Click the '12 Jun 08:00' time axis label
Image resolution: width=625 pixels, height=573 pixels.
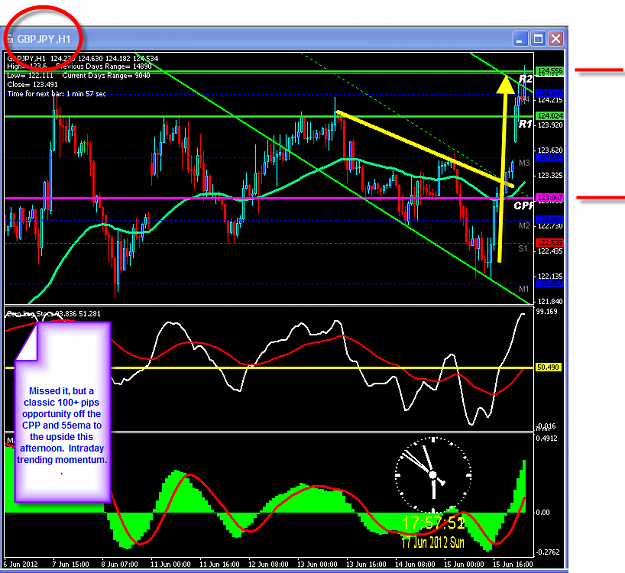[x=268, y=564]
